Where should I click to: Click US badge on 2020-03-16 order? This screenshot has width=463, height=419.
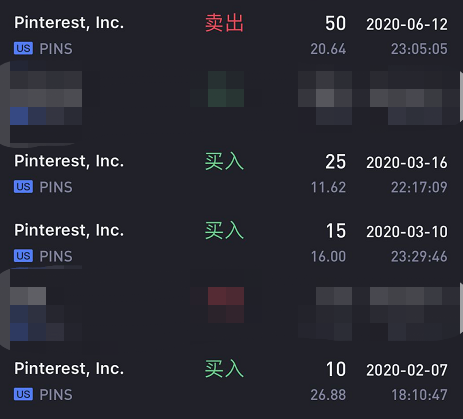pos(23,187)
